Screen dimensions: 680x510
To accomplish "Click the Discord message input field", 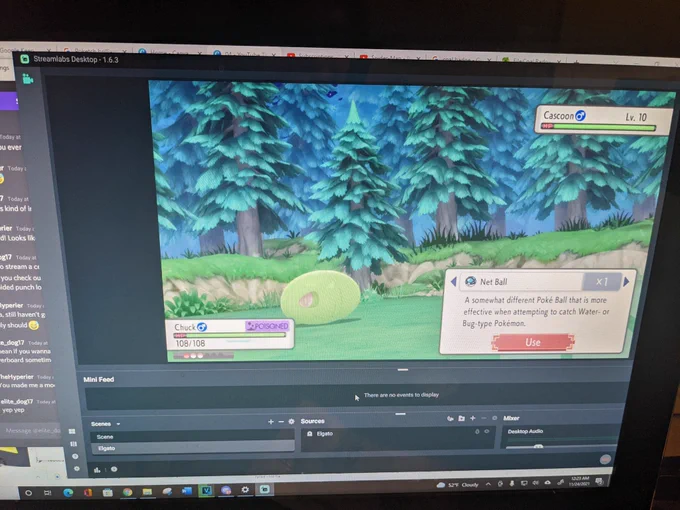I will coord(31,430).
